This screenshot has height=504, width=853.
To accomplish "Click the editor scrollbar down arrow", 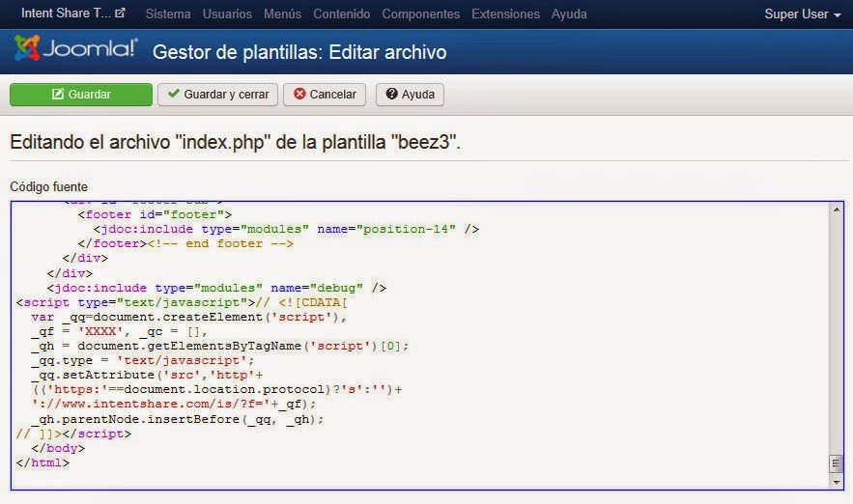I will [837, 482].
